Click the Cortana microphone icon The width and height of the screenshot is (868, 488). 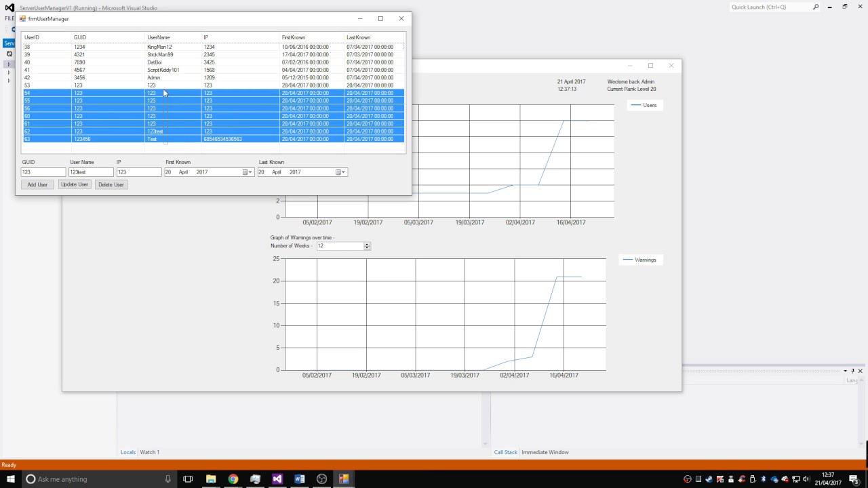pos(167,479)
